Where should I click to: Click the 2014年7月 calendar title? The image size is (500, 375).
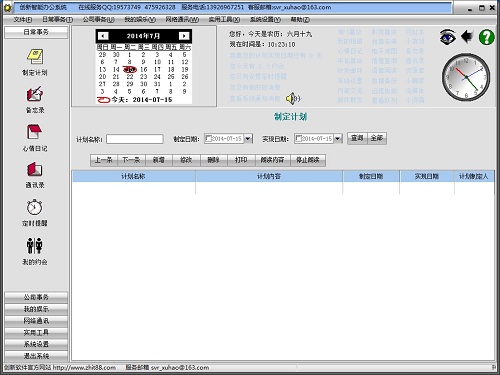(143, 36)
